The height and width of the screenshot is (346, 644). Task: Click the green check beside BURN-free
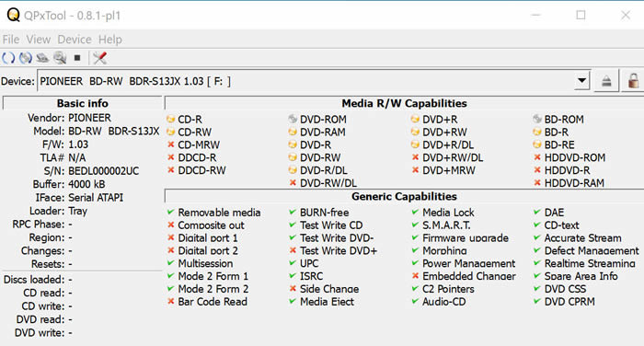[293, 213]
